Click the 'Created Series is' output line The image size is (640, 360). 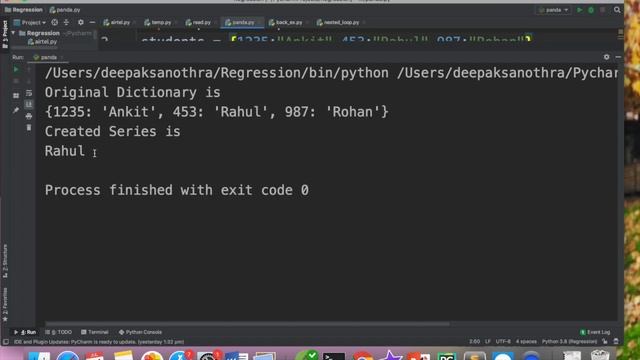(x=113, y=131)
